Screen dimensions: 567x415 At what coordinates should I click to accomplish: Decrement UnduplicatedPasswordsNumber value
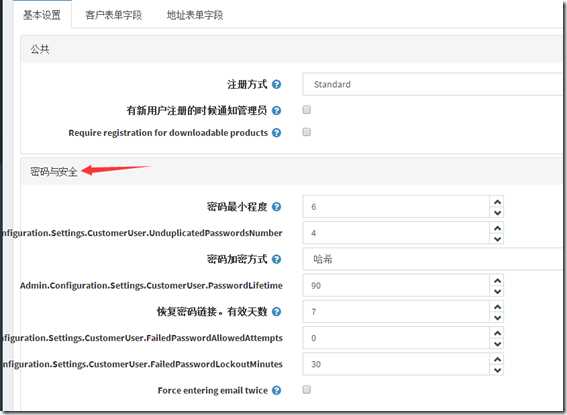click(x=497, y=239)
